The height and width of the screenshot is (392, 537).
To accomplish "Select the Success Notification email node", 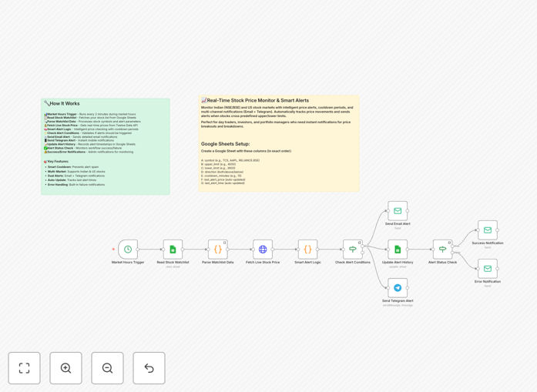I will pos(488,230).
